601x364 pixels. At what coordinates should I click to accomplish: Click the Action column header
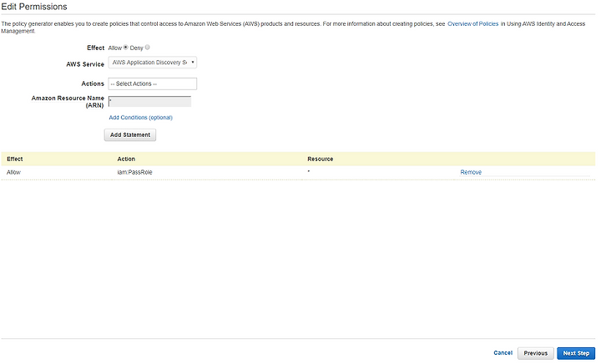click(x=126, y=159)
